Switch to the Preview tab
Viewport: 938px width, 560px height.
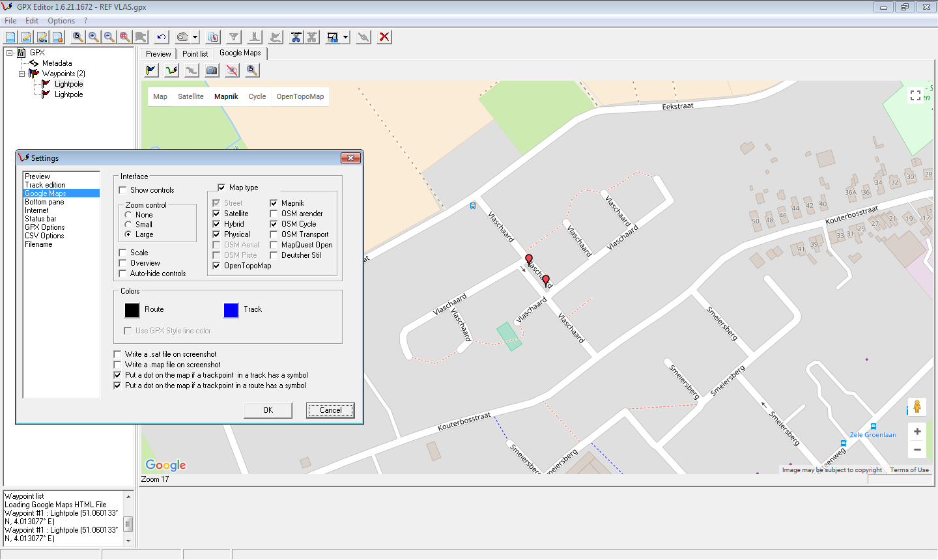point(158,54)
